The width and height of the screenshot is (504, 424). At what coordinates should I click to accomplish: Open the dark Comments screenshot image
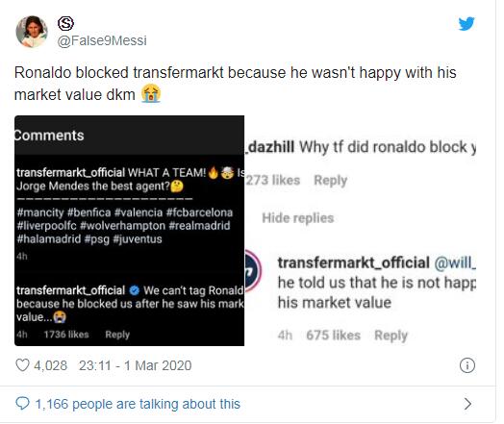coord(129,231)
